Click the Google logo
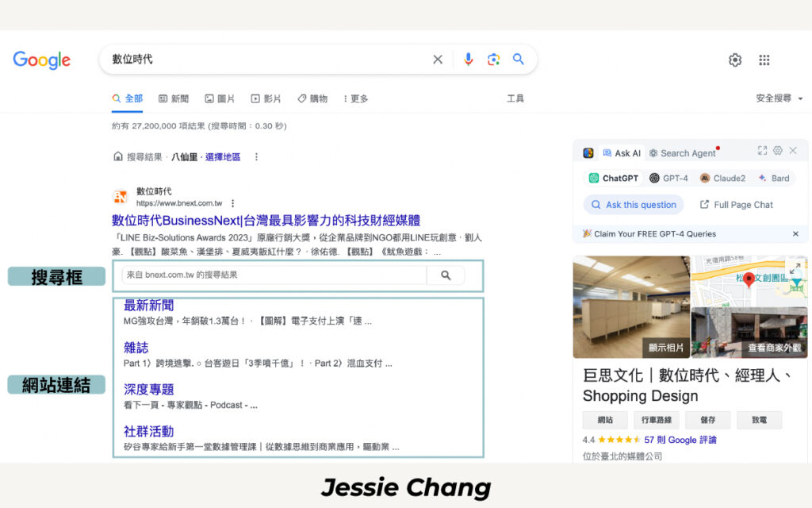 point(41,60)
